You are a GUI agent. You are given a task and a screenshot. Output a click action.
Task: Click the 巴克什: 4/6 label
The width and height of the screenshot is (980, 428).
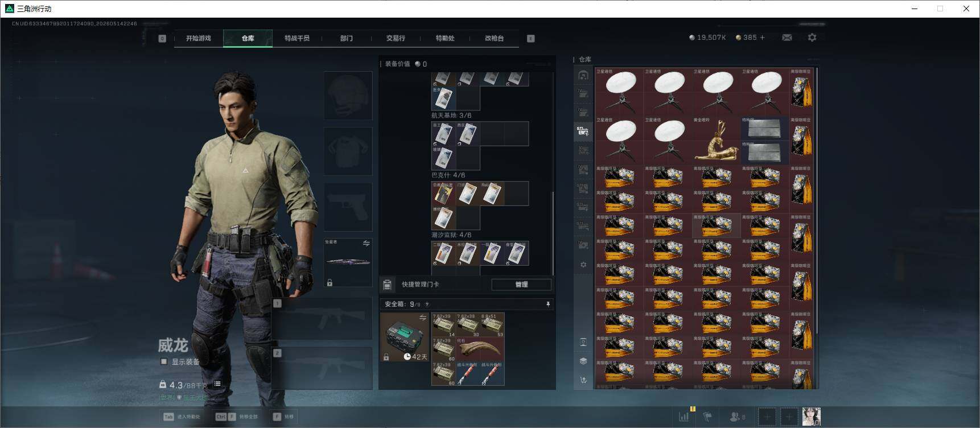pos(448,175)
